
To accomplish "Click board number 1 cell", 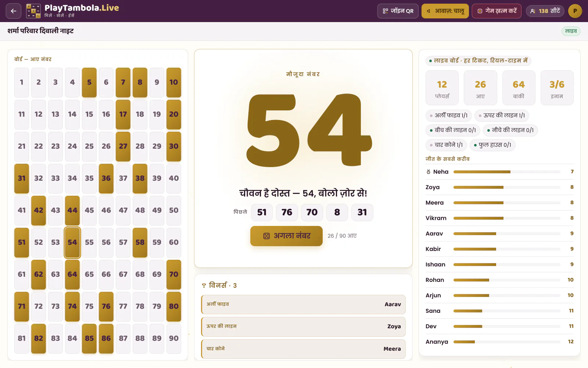I will pyautogui.click(x=22, y=82).
